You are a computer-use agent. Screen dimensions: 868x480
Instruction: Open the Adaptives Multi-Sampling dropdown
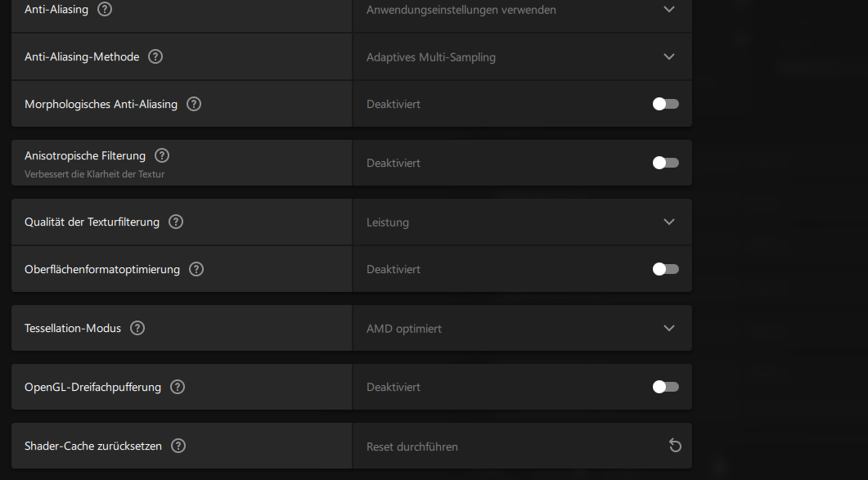[x=669, y=57]
